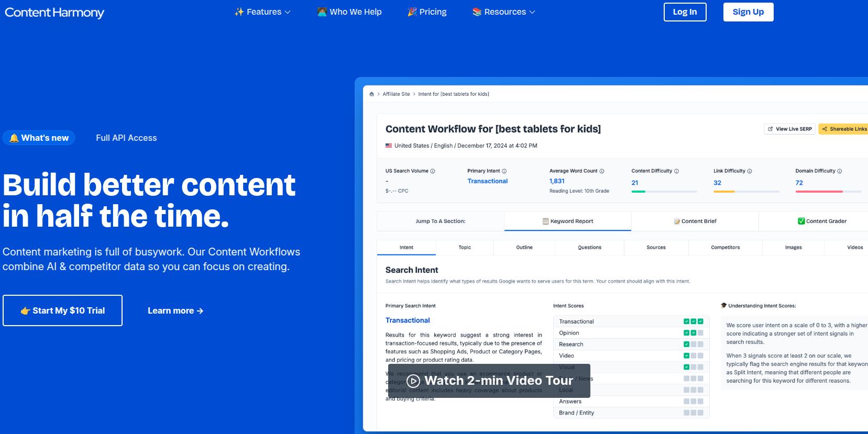Click the Average Word Count info icon
Image resolution: width=868 pixels, height=434 pixels.
pyautogui.click(x=601, y=171)
